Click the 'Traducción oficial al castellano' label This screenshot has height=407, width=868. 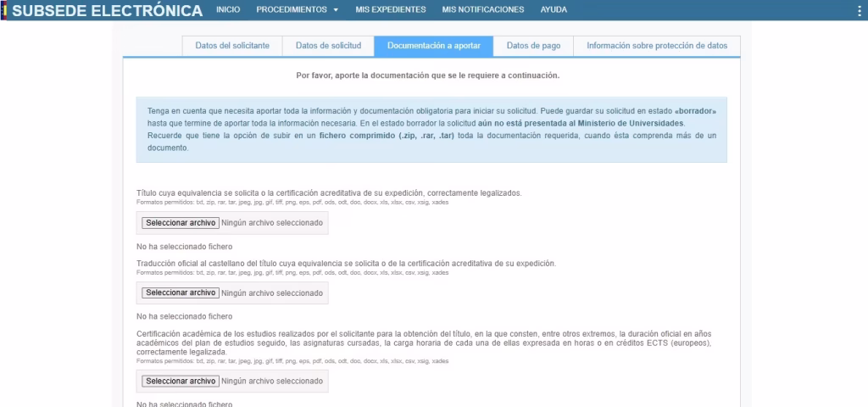pos(346,263)
